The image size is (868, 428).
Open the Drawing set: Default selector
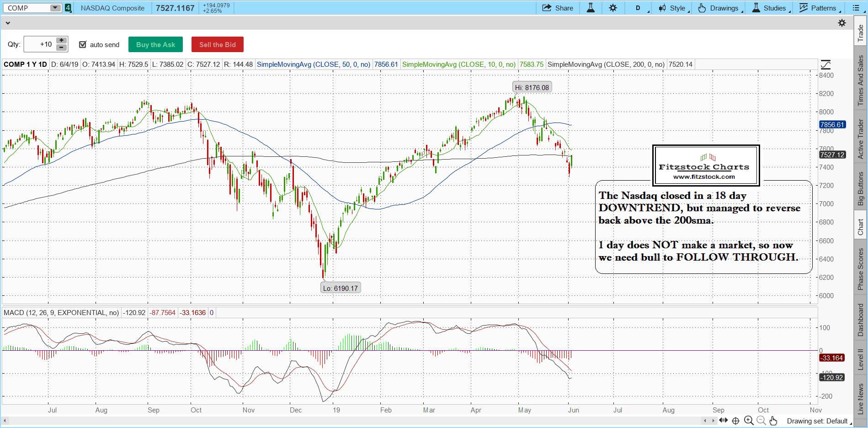[x=819, y=421]
